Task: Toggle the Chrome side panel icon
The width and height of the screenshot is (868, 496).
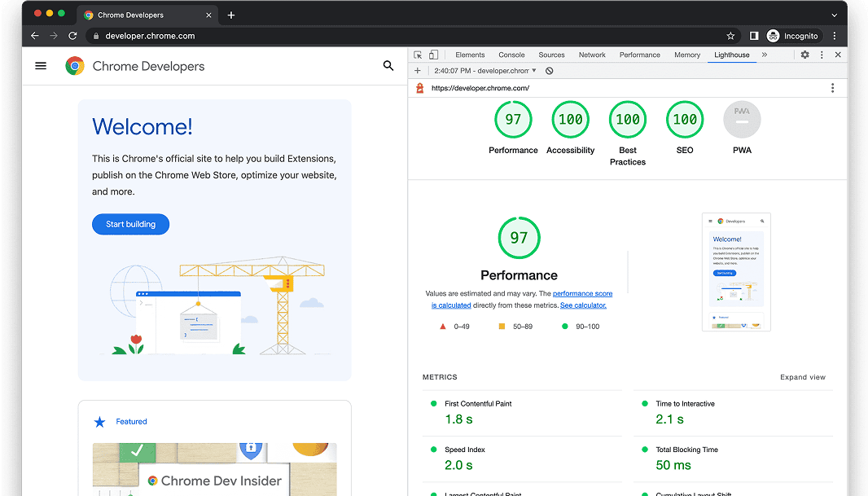Action: tap(754, 36)
